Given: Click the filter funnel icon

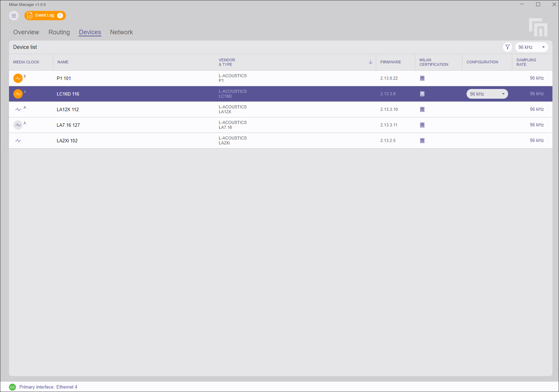Looking at the screenshot, I should pos(507,47).
